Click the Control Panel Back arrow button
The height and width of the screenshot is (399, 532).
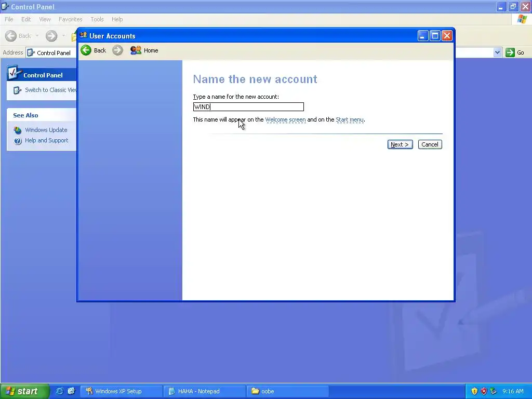[11, 36]
